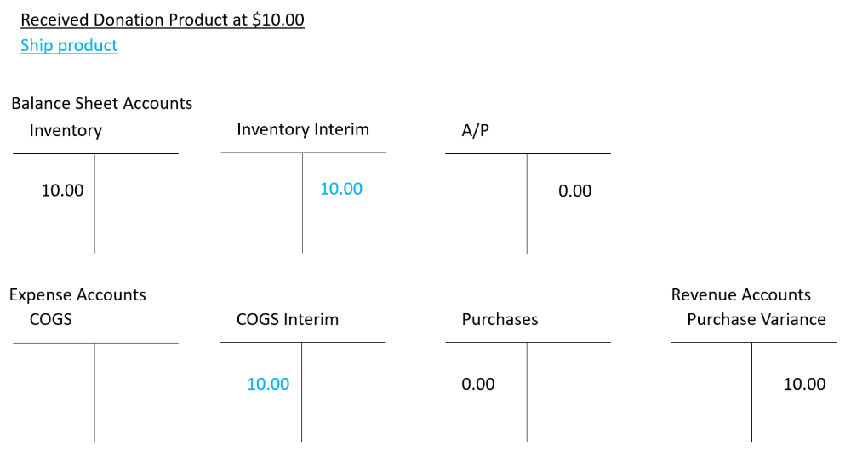Click the COGS account title

pos(51,320)
